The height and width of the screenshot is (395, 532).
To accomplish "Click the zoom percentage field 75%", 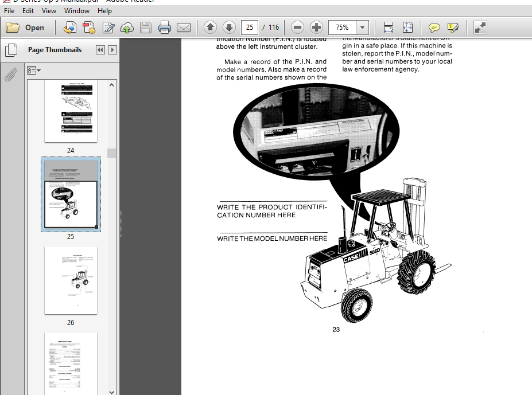I will point(342,28).
